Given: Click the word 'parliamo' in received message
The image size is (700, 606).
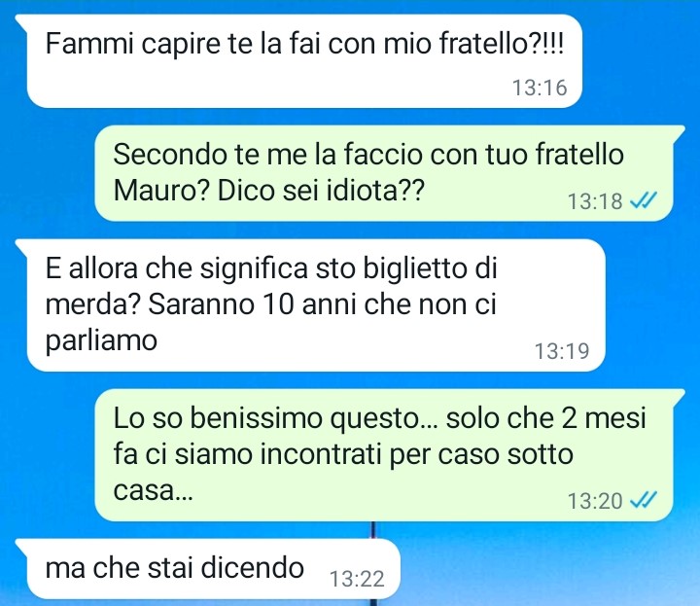Looking at the screenshot, I should tap(101, 341).
